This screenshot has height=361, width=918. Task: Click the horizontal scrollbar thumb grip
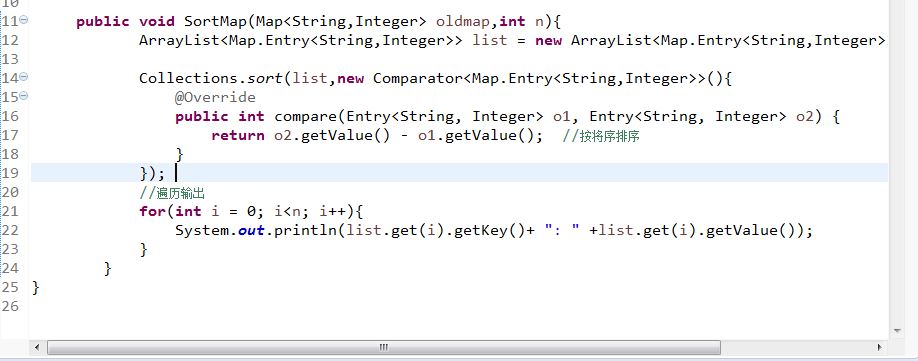[384, 347]
